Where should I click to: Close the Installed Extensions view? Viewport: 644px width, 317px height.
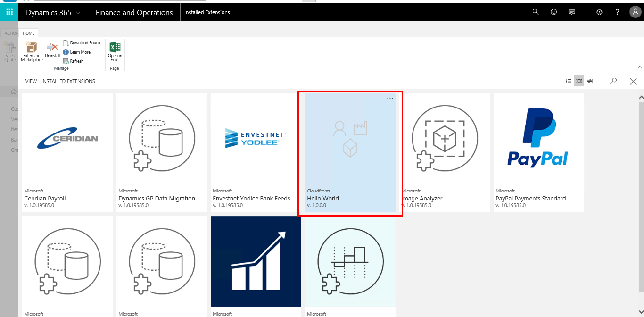pos(633,81)
